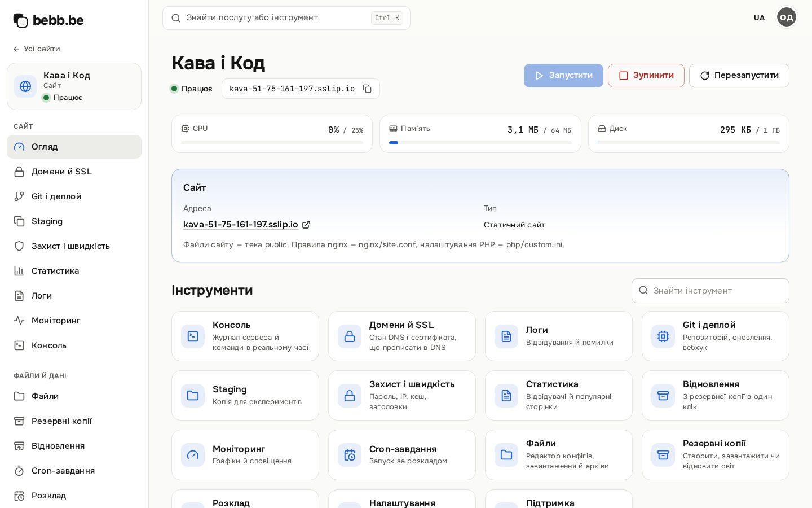Open Резервні копії in the sidebar
812x508 pixels.
(74, 421)
